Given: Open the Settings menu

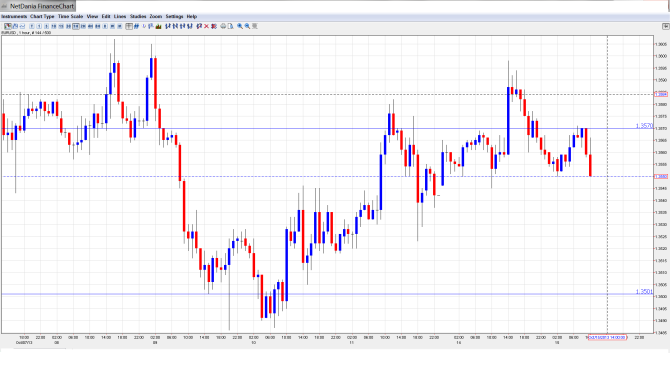Looking at the screenshot, I should (174, 16).
